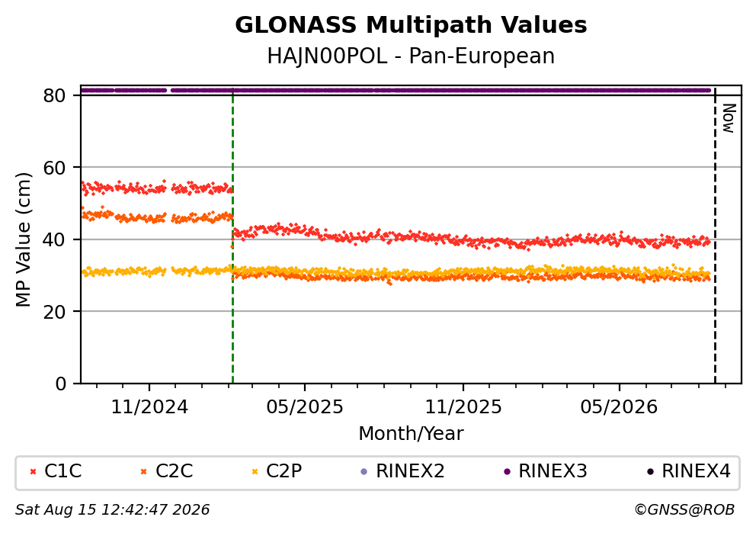
Task: Click the 20 y-axis tick label
Action: 54,312
